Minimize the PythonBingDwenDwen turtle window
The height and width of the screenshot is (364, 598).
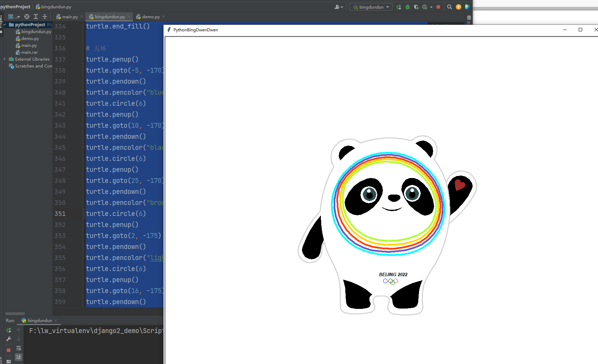(x=565, y=30)
